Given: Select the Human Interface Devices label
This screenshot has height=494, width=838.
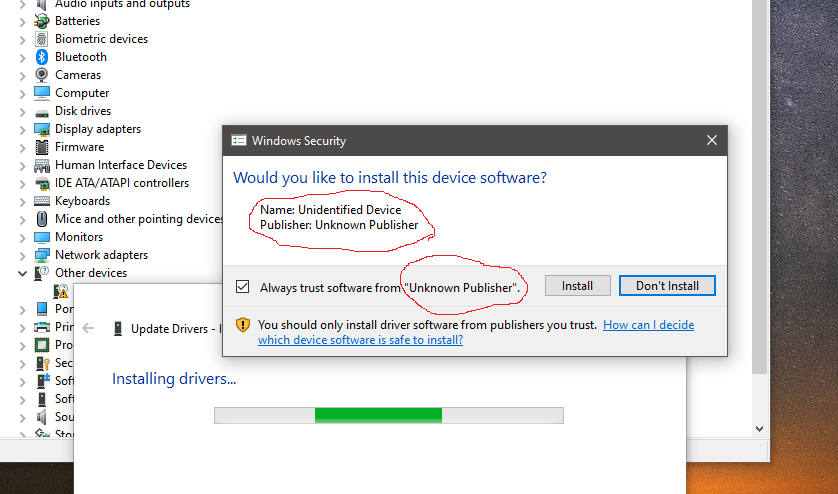Looking at the screenshot, I should (x=121, y=165).
